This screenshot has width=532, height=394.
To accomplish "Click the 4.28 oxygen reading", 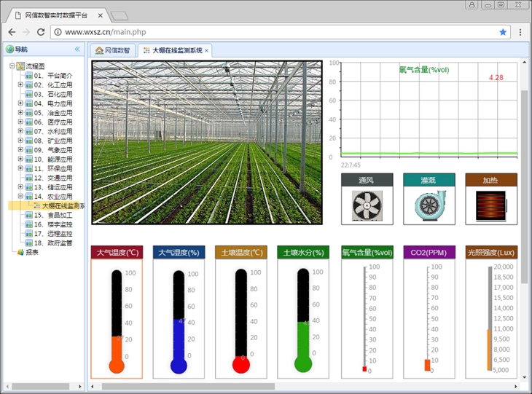I will (496, 78).
